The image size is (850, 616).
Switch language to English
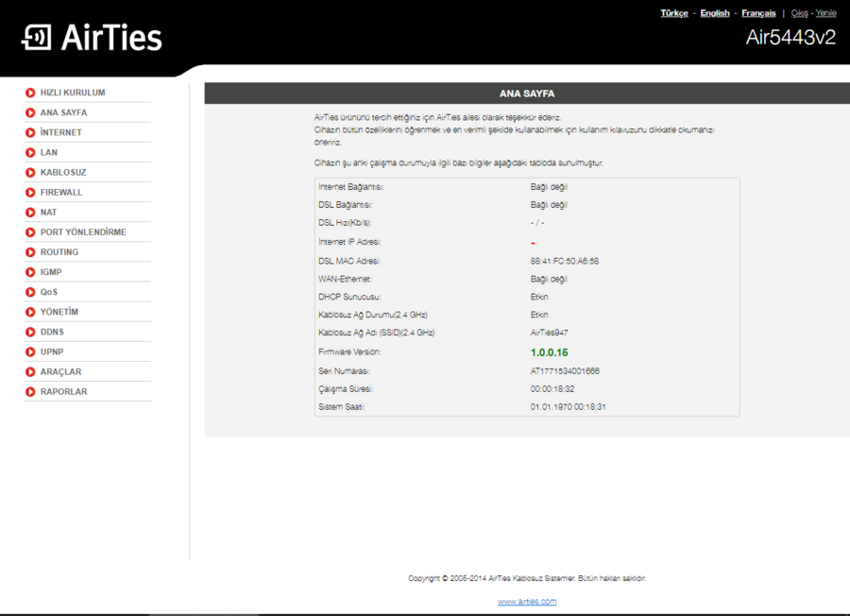pyautogui.click(x=715, y=13)
